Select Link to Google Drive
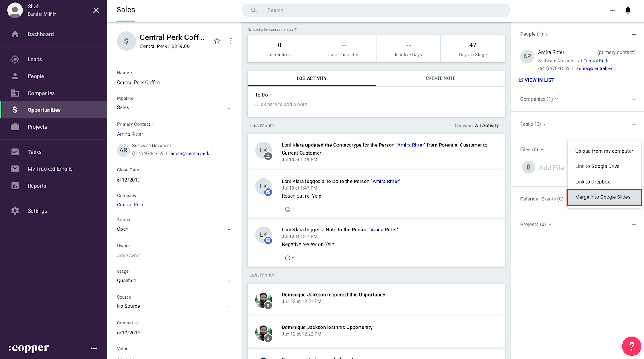Screen dimensions: 644x359 click(x=604, y=166)
